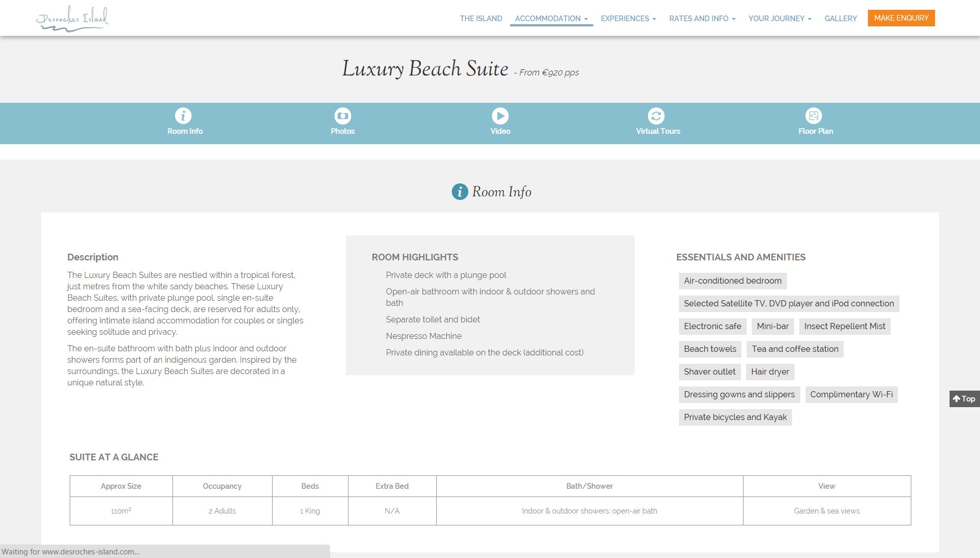Click the Hair dryer tag

click(770, 372)
